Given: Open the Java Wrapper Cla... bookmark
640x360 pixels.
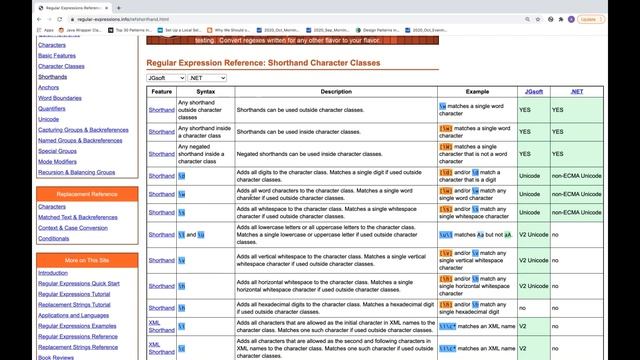Looking at the screenshot, I should pos(80,30).
